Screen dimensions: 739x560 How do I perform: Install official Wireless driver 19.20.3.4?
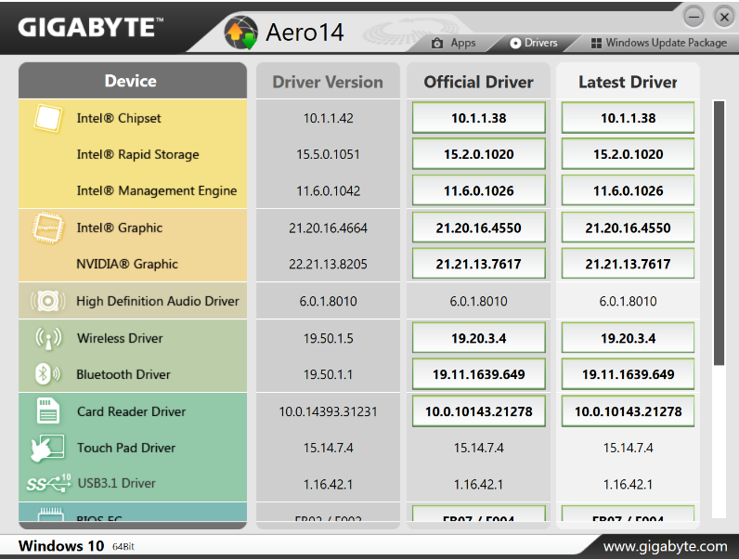tap(478, 338)
